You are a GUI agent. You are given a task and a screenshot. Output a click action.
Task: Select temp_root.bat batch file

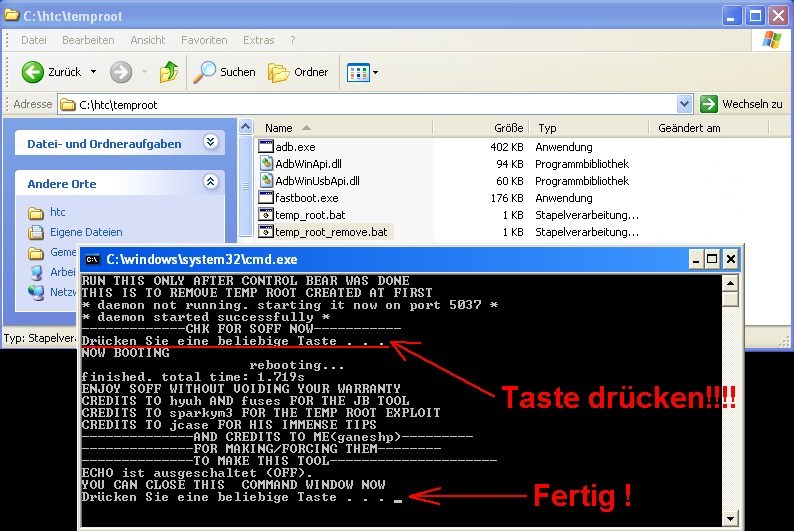[308, 215]
